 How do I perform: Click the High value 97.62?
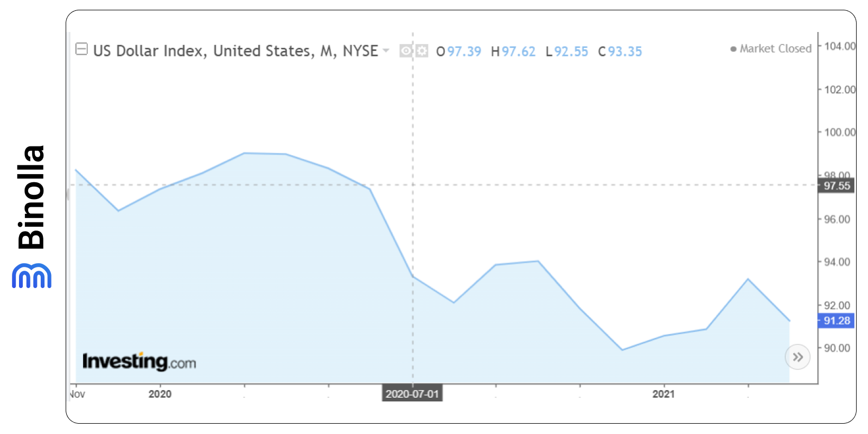pyautogui.click(x=518, y=52)
